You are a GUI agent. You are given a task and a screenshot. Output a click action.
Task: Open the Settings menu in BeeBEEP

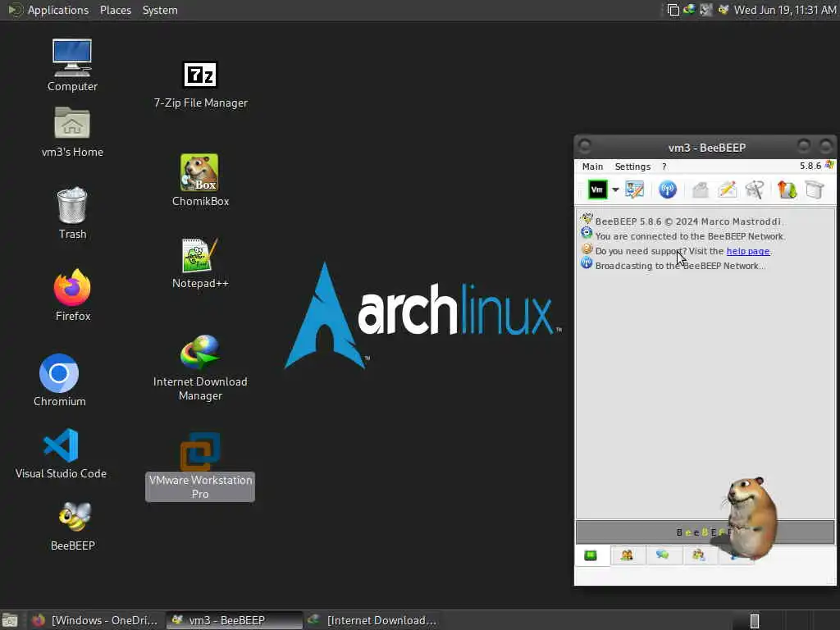pos(632,167)
